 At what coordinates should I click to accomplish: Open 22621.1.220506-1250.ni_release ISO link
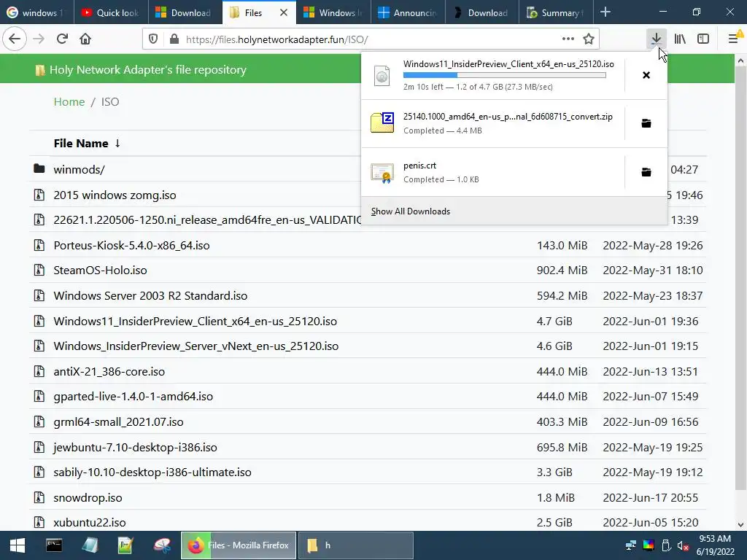click(x=207, y=220)
